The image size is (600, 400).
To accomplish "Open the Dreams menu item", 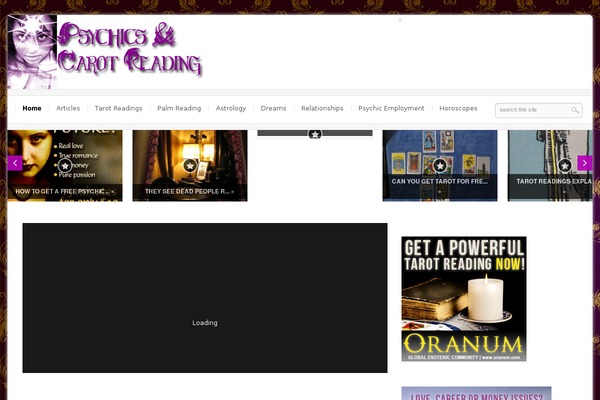I will 273,108.
